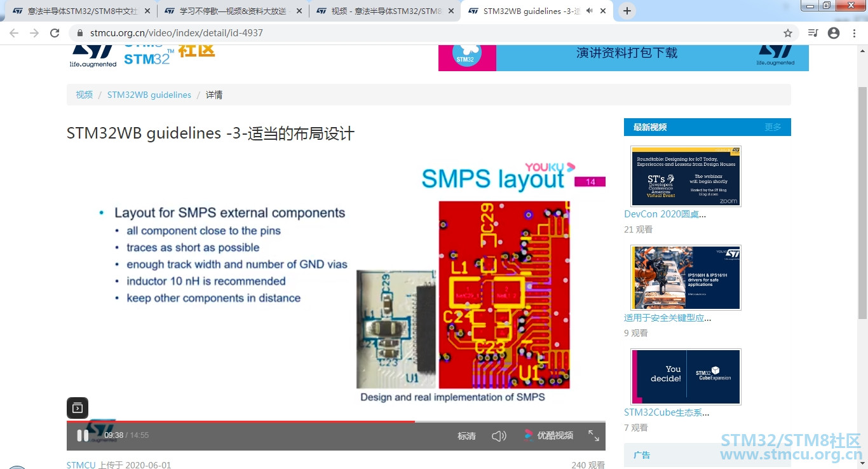Click the 最新视频 sidebar heading
868x469 pixels.
coord(650,127)
